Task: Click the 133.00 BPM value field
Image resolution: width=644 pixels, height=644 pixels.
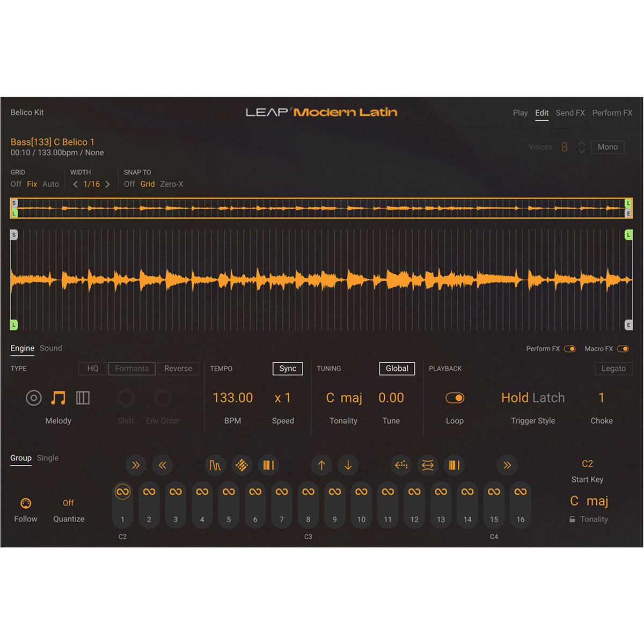Action: click(232, 398)
